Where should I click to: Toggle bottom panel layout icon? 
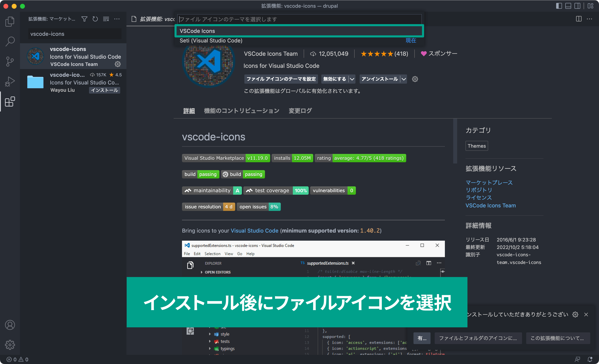tap(568, 6)
